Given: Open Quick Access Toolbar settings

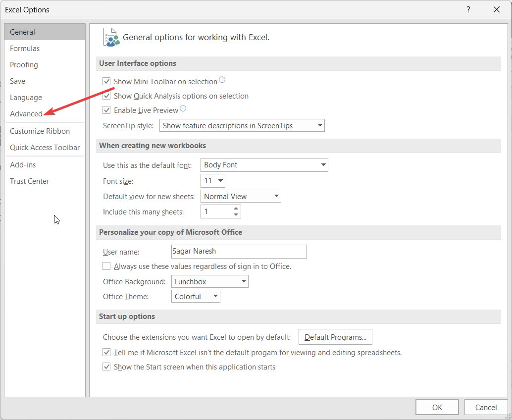Looking at the screenshot, I should pyautogui.click(x=45, y=147).
